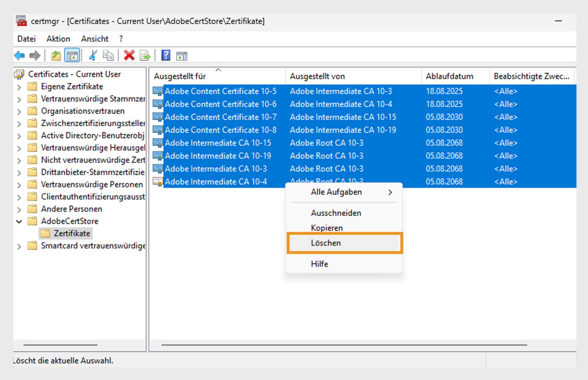
Task: Click the Zertifikate folder icon in tree
Action: coord(45,233)
